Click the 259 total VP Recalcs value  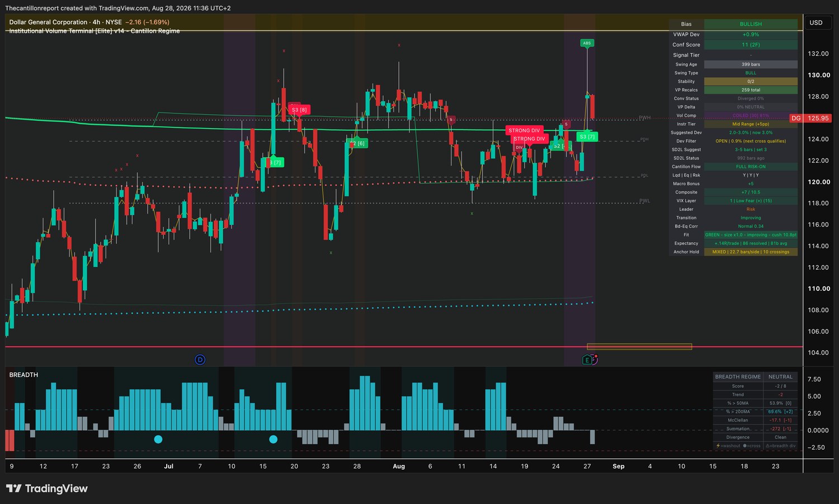click(751, 90)
